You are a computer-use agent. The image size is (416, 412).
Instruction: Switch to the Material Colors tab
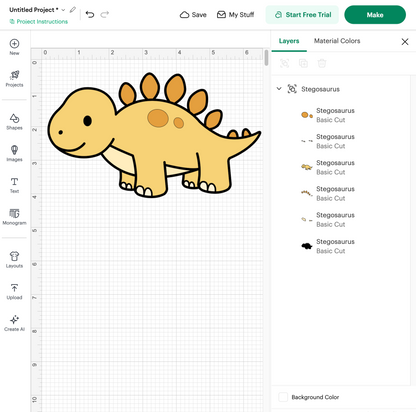337,41
